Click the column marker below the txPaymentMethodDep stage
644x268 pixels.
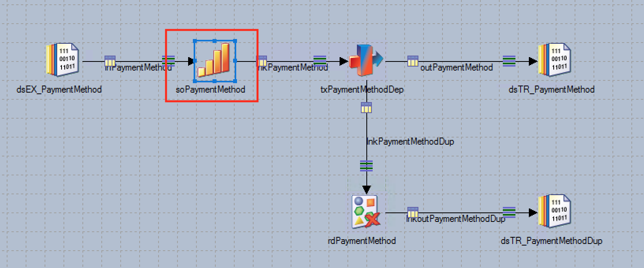tap(366, 107)
